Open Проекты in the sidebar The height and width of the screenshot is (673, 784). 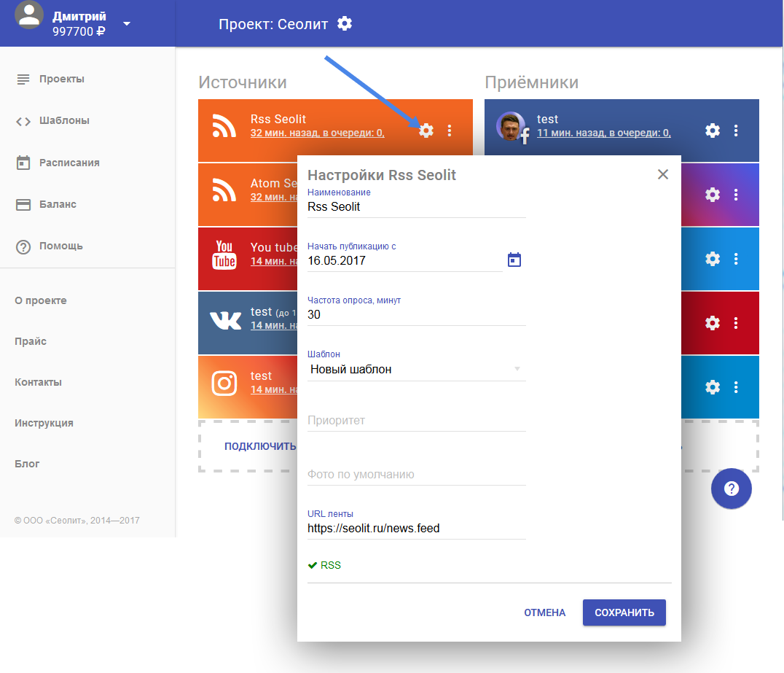click(61, 79)
